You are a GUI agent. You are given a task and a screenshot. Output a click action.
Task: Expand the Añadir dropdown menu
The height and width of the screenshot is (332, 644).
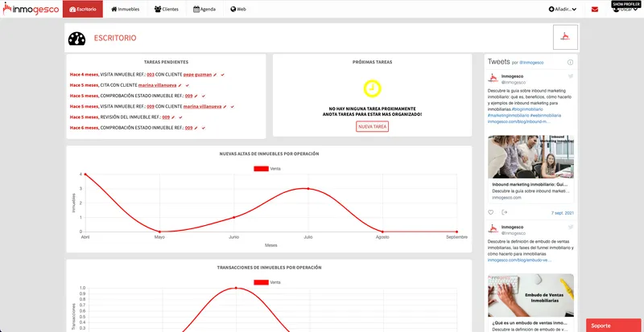pos(562,9)
